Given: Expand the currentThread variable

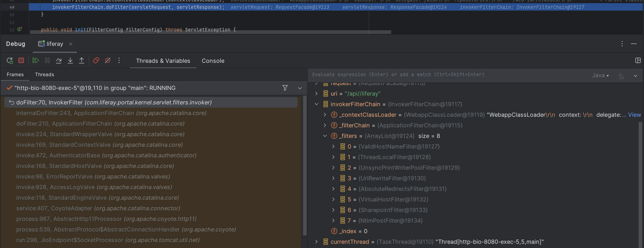Looking at the screenshot, I should 317,242.
